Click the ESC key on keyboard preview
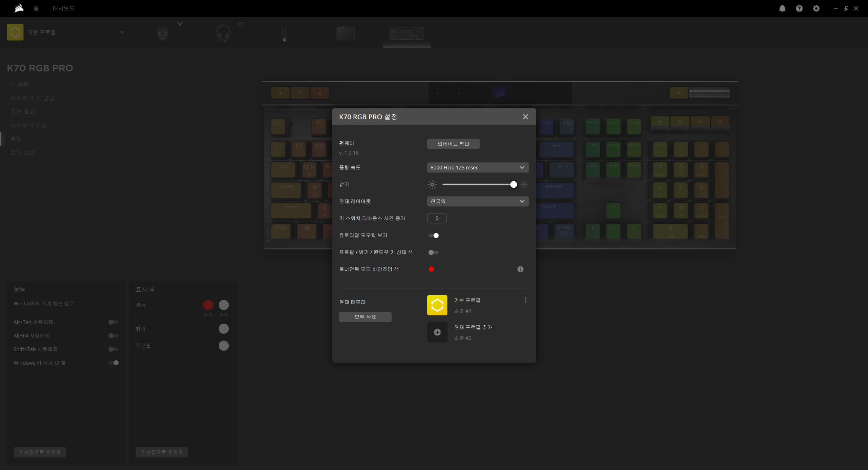Viewport: 868px width, 470px height. point(279,126)
